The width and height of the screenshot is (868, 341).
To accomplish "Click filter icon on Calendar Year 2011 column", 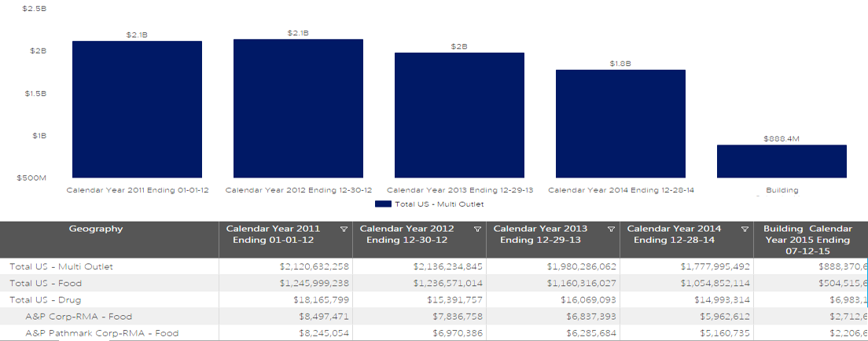I will 344,229.
